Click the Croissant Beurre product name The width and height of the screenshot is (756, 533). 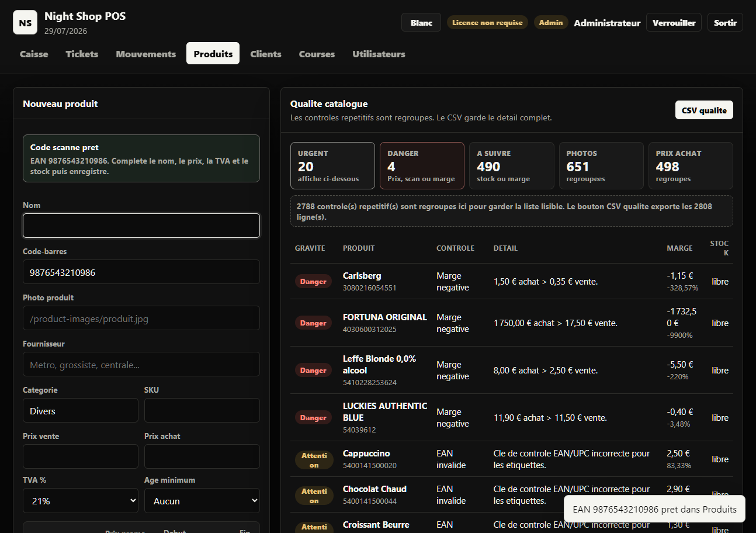(x=376, y=525)
